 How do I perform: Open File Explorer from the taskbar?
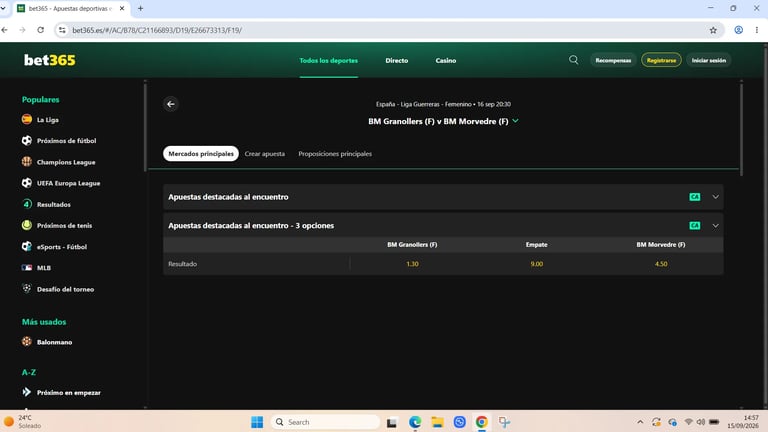pos(437,422)
